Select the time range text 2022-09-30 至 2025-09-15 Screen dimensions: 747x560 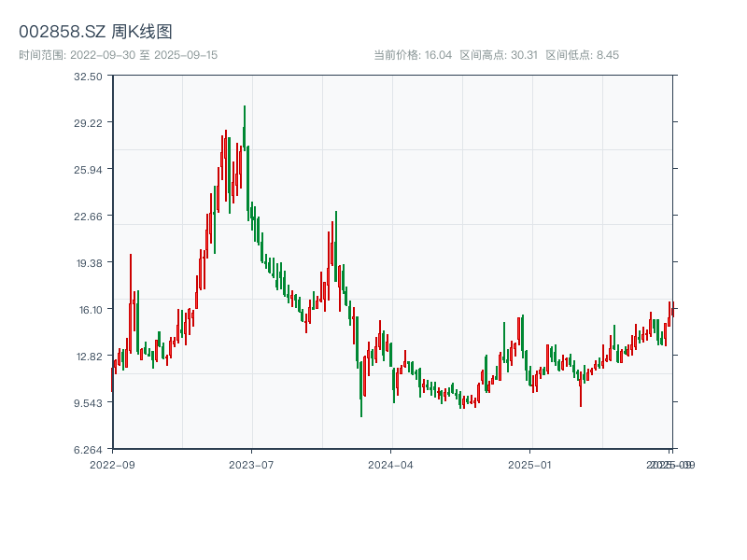coord(144,55)
